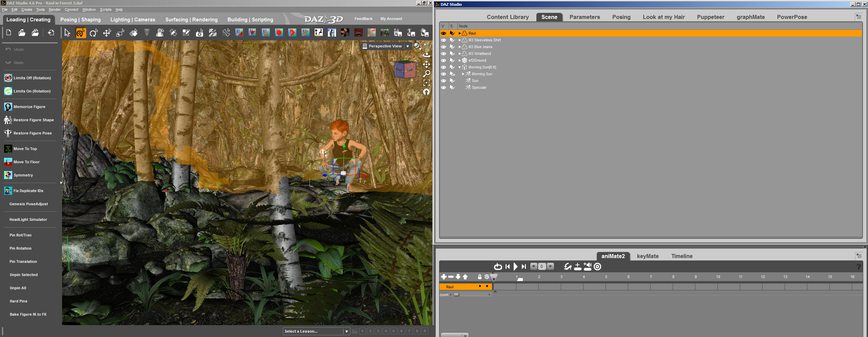Select the Translate move-arrows tool
Screen dimensions: 868x337
pos(107,33)
